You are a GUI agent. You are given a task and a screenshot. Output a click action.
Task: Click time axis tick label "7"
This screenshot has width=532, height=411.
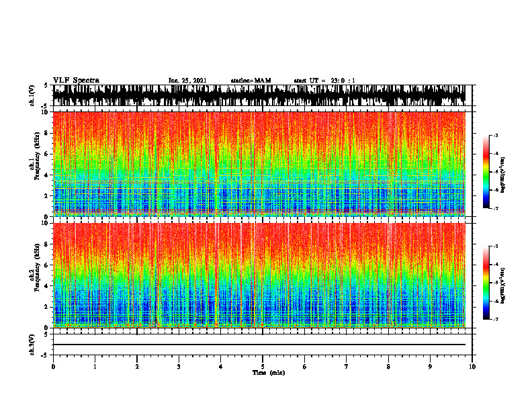pyautogui.click(x=347, y=367)
